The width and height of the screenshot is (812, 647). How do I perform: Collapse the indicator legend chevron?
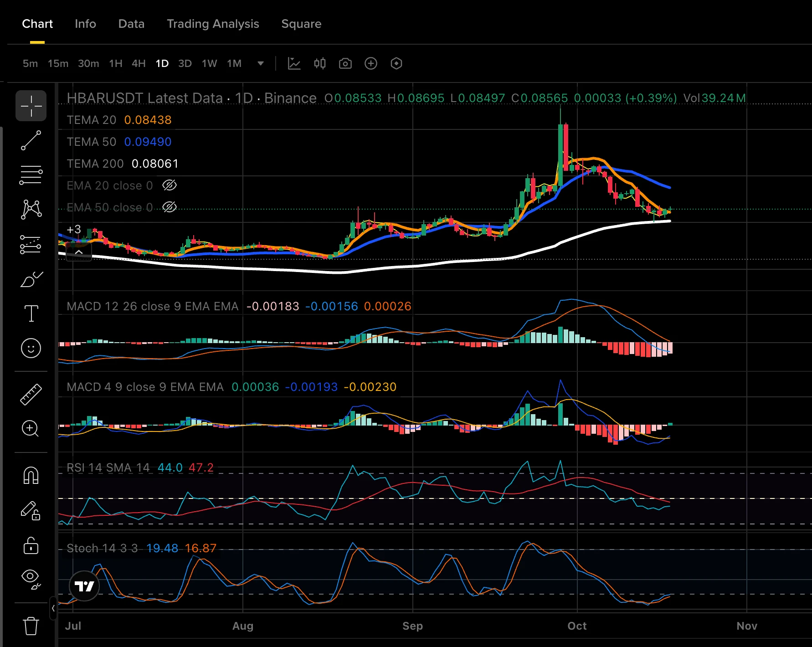click(x=79, y=252)
